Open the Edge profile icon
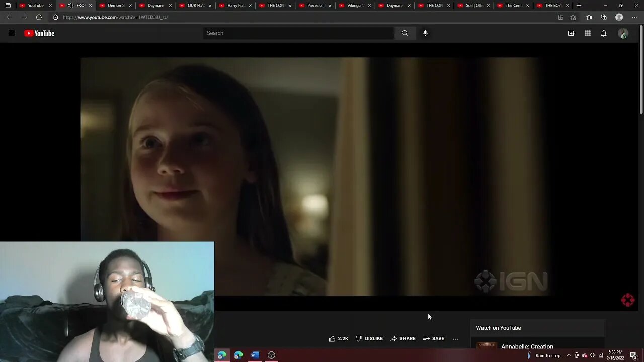 (619, 17)
